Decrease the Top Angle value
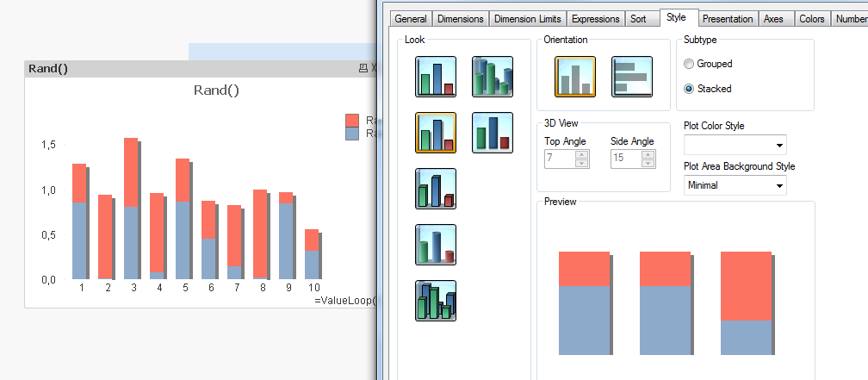Screen dimensions: 868x380 tap(582, 163)
